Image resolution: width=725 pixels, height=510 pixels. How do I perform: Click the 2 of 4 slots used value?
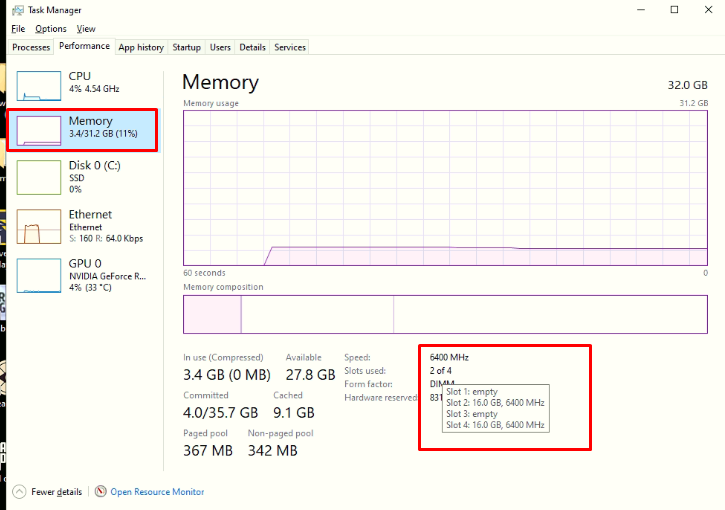click(x=441, y=371)
